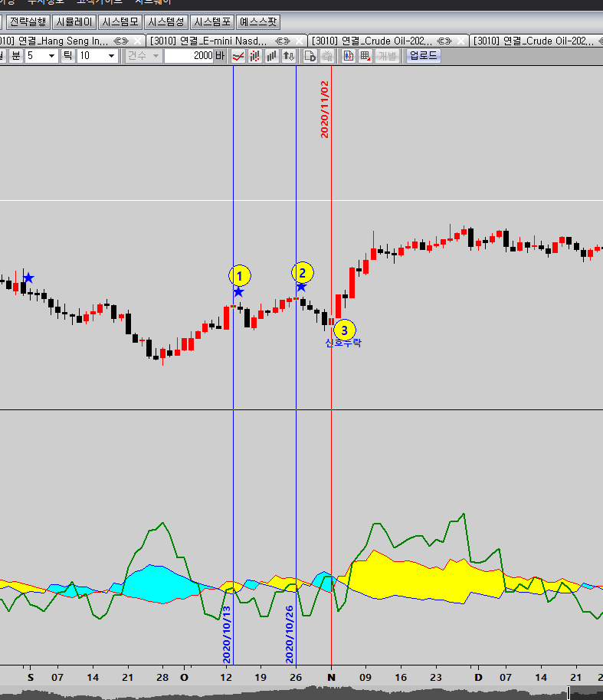Click the 업로드 button
Image resolution: width=603 pixels, height=700 pixels.
click(423, 56)
